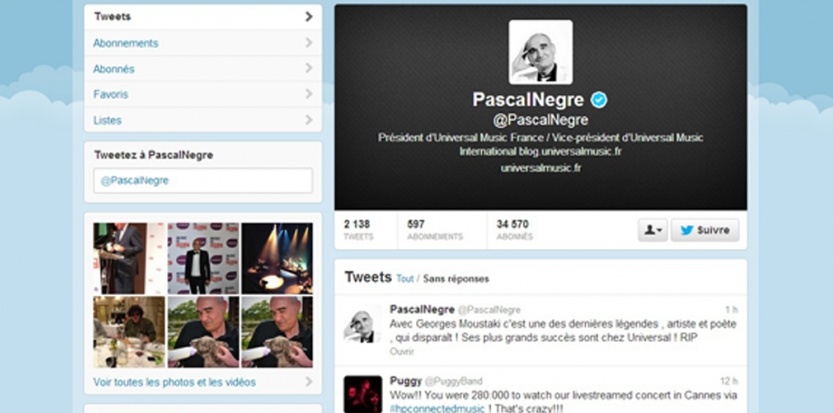Open the Abonnés sidebar item
833x413 pixels.
[203, 69]
